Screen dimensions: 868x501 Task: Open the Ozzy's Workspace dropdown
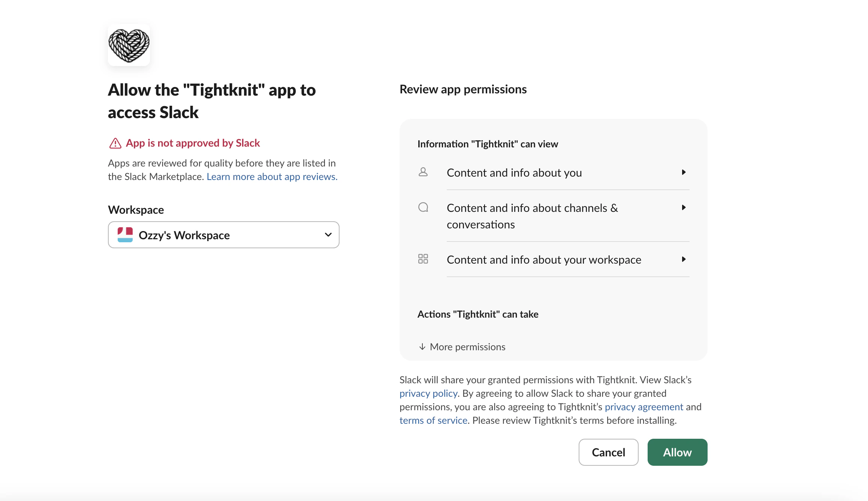click(223, 235)
